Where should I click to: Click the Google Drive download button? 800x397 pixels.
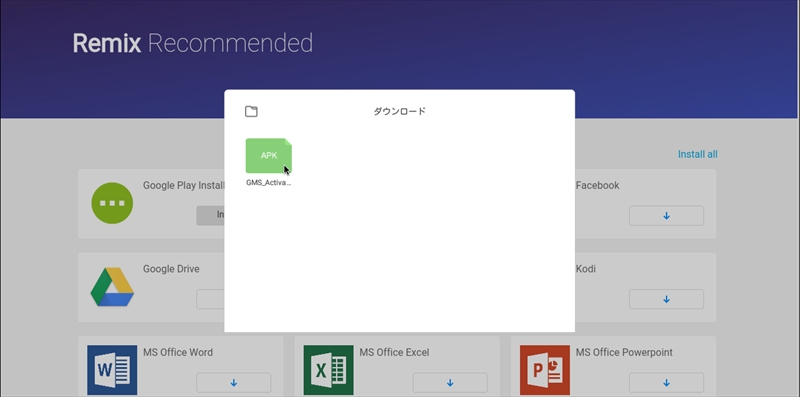(x=210, y=300)
